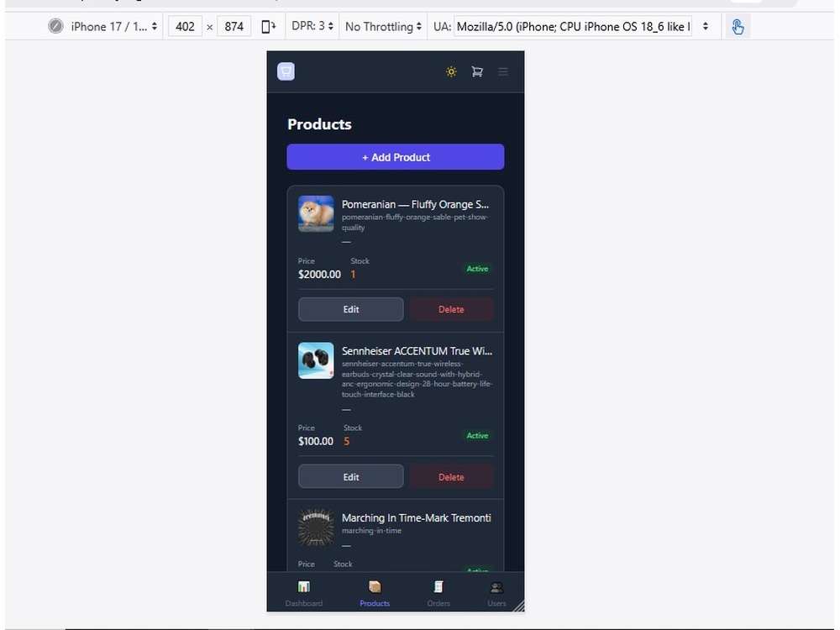Screen dimensions: 840x630
Task: Edit the Pomeranian product
Action: click(x=351, y=309)
